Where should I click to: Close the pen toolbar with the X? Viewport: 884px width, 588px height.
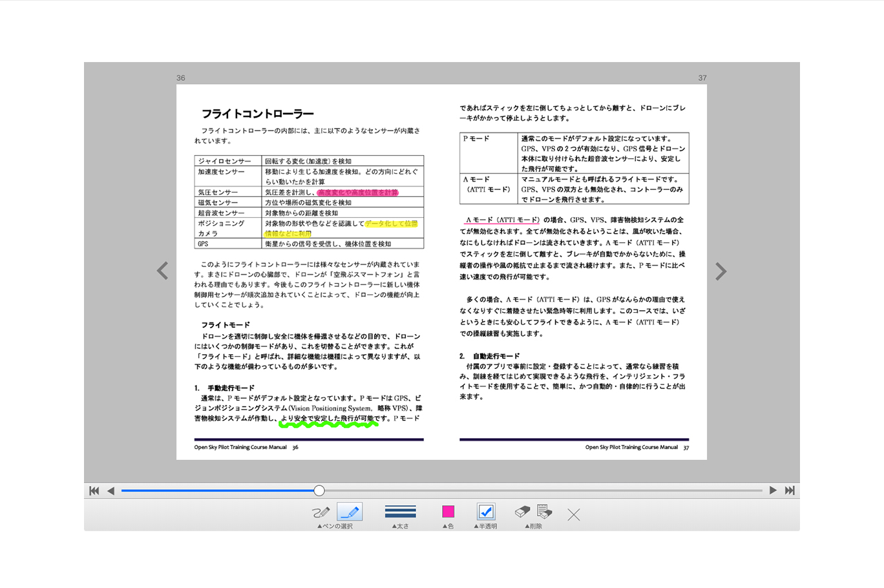click(573, 514)
